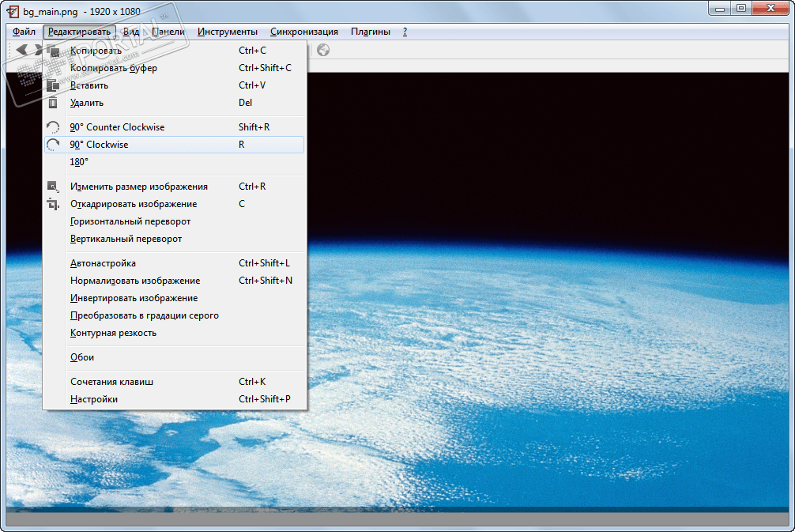
Task: Choose Вертикальный переворот
Action: click(x=126, y=239)
